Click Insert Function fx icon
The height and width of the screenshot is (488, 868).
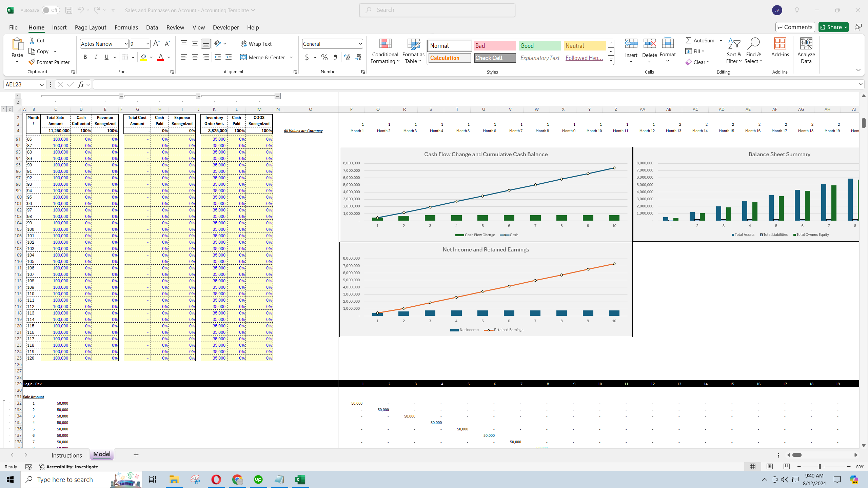point(81,84)
